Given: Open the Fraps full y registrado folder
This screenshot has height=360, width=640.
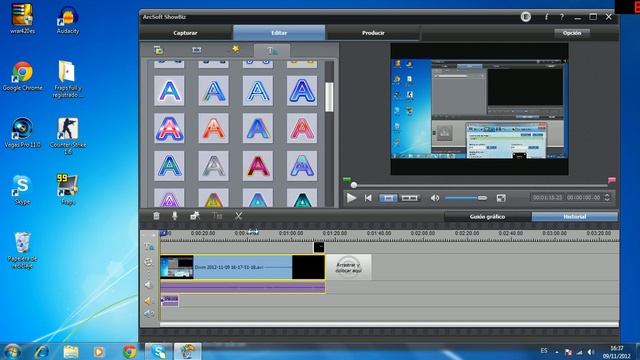Looking at the screenshot, I should click(67, 80).
